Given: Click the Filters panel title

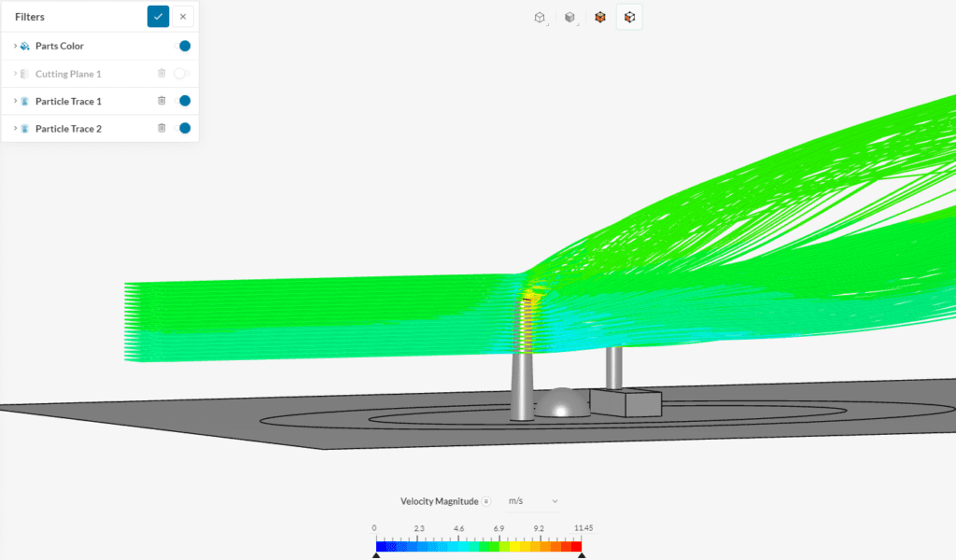Looking at the screenshot, I should click(29, 16).
